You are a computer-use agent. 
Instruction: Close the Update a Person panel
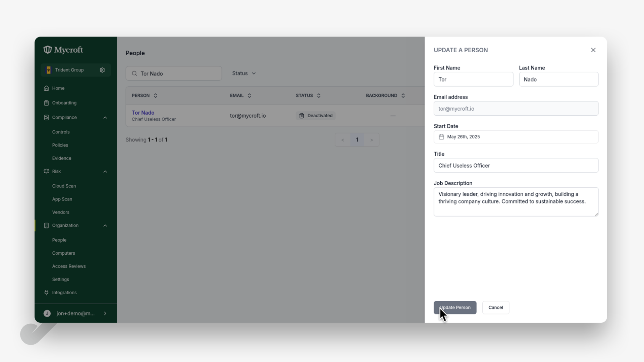593,50
